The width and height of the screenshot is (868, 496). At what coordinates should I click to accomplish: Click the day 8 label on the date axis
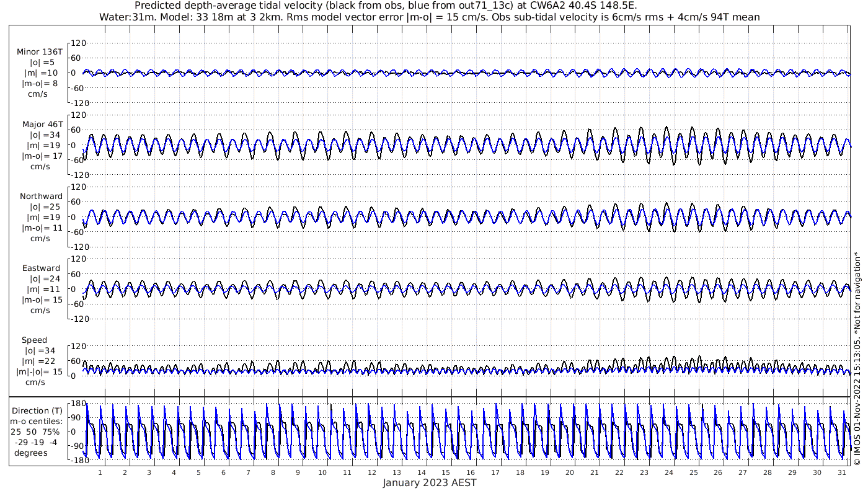click(273, 472)
